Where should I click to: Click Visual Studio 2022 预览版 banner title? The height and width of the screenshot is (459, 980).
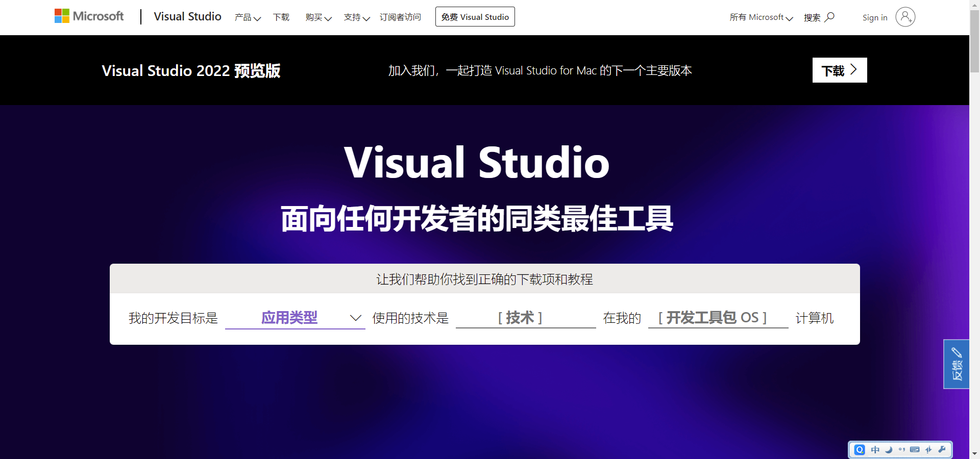click(x=191, y=70)
